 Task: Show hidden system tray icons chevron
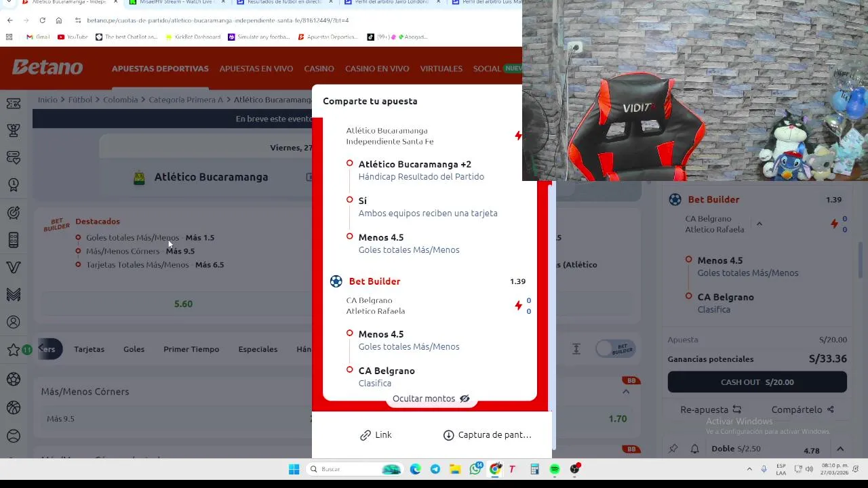749,469
